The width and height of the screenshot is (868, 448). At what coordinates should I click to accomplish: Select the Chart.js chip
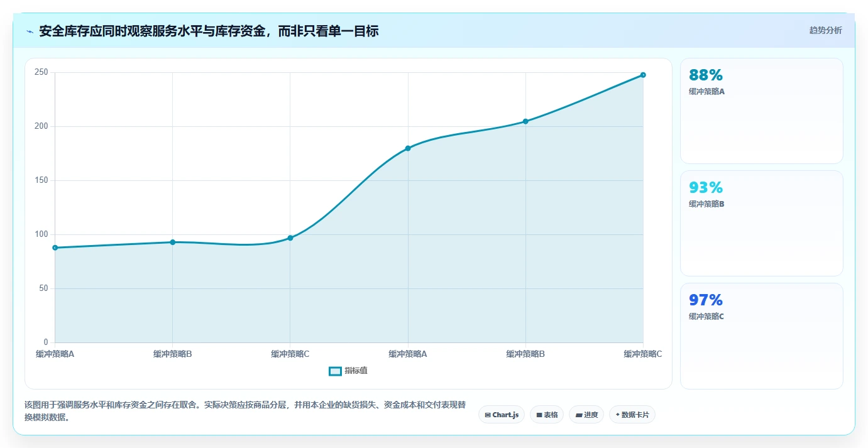(502, 415)
